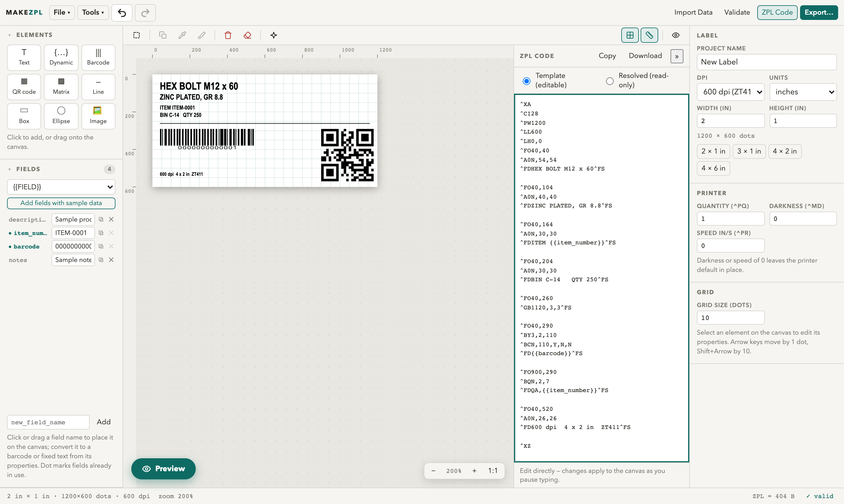Add an Image element
844x504 pixels.
click(98, 116)
